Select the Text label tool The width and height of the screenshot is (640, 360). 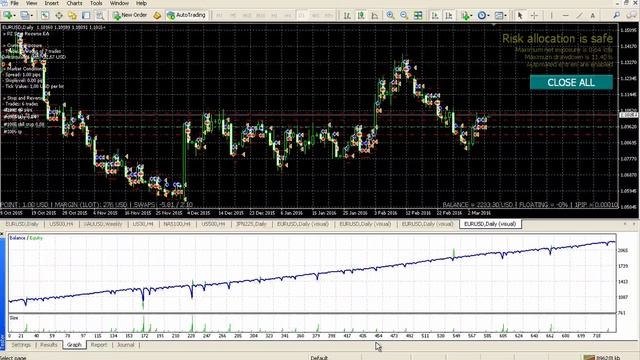(x=593, y=15)
